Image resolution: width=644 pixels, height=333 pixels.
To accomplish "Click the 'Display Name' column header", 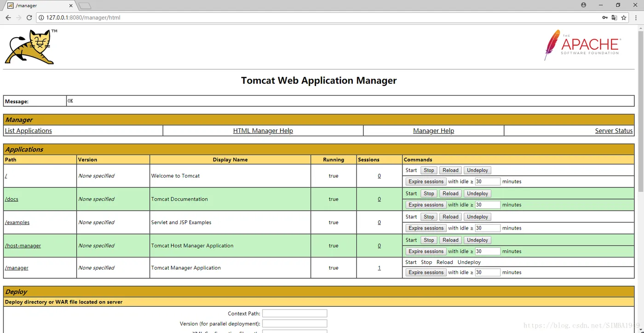I will pyautogui.click(x=230, y=160).
